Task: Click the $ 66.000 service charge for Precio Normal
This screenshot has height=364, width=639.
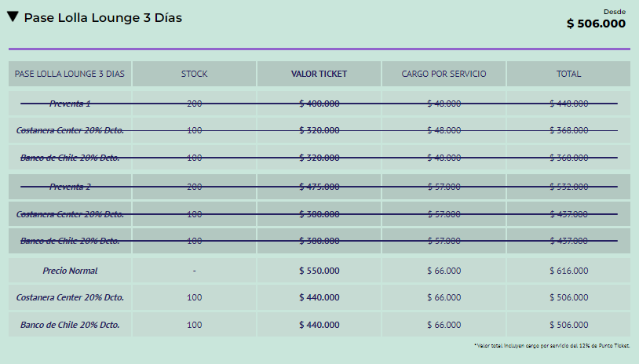Action: tap(444, 271)
